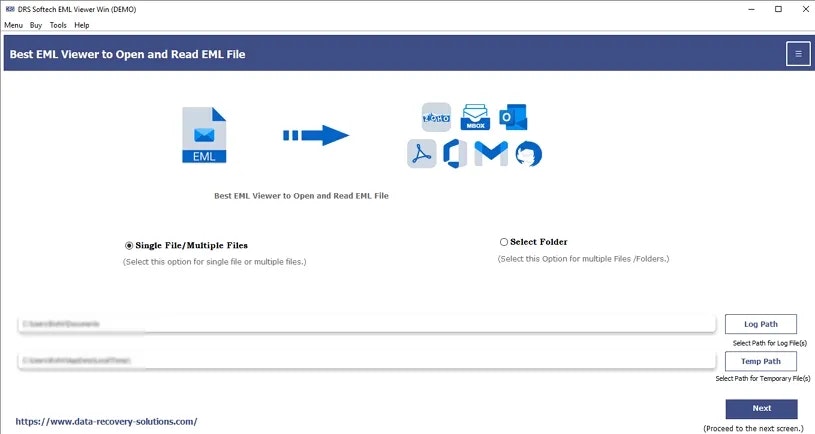Click the Office 365 icon
This screenshot has width=815, height=434.
(x=455, y=154)
